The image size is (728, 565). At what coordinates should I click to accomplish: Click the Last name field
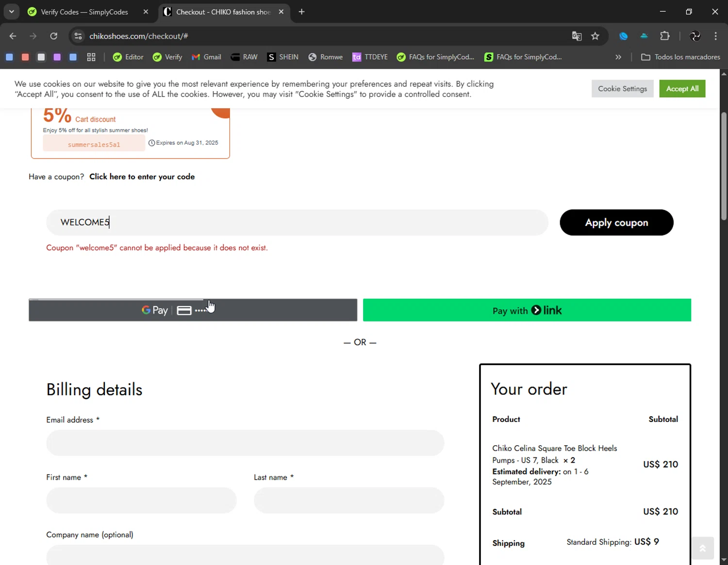tap(349, 500)
